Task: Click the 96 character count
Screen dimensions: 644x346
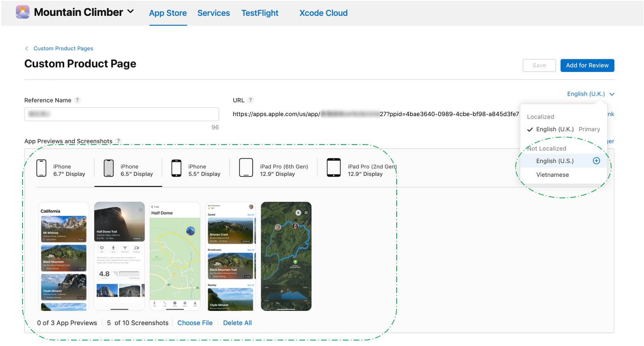Action: tap(215, 127)
